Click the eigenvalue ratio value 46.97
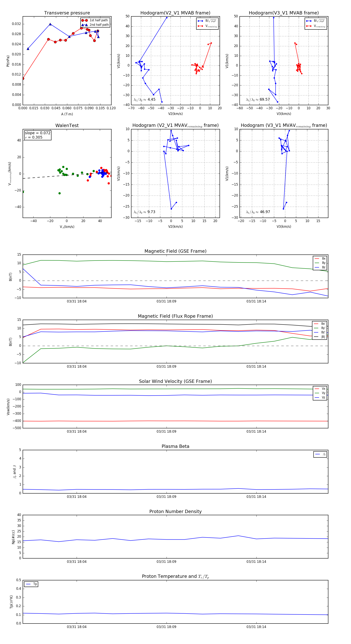 coord(265,212)
